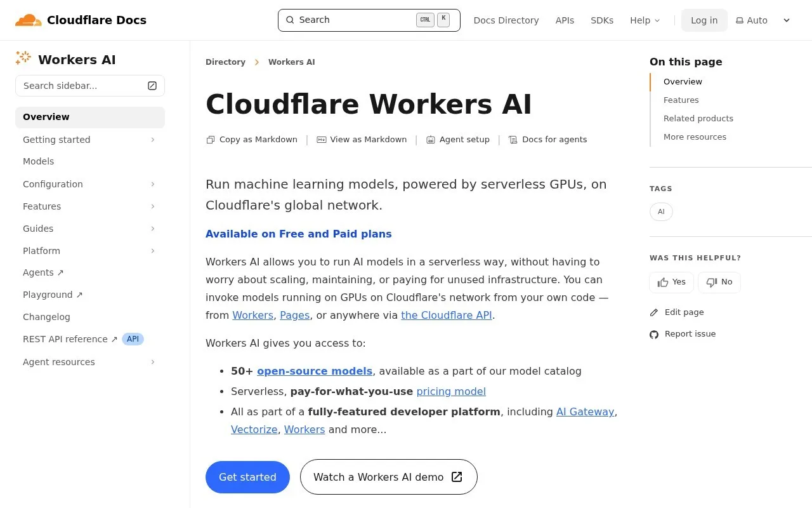Select Overview in the sidebar

[90, 117]
